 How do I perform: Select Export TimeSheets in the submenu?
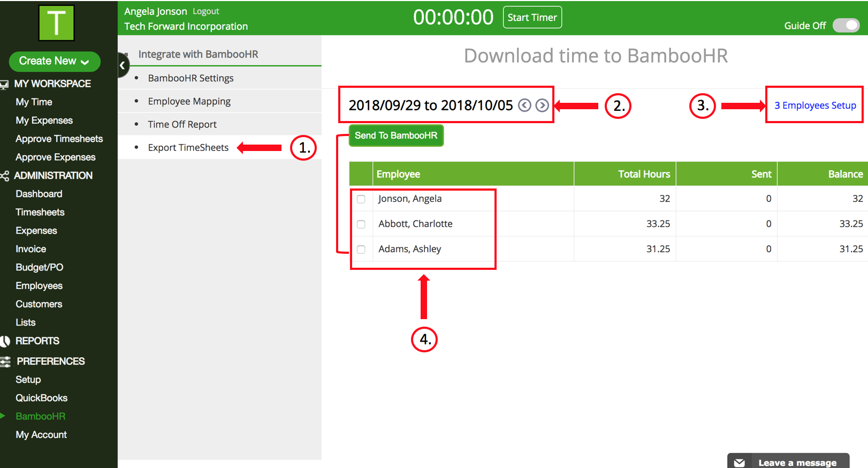[188, 147]
